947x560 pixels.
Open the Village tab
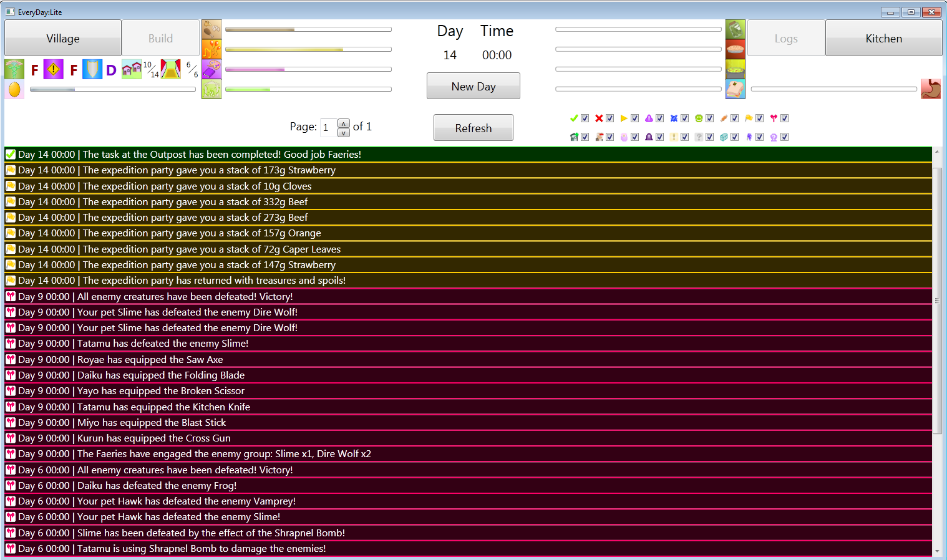point(63,39)
